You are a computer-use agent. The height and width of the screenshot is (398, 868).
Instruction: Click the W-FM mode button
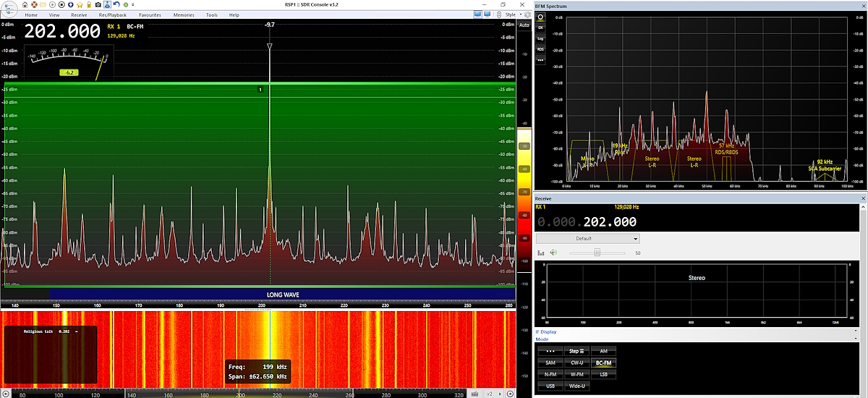[577, 374]
